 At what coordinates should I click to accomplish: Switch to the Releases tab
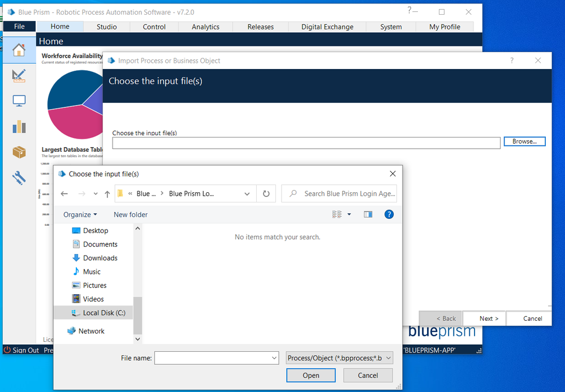click(261, 27)
